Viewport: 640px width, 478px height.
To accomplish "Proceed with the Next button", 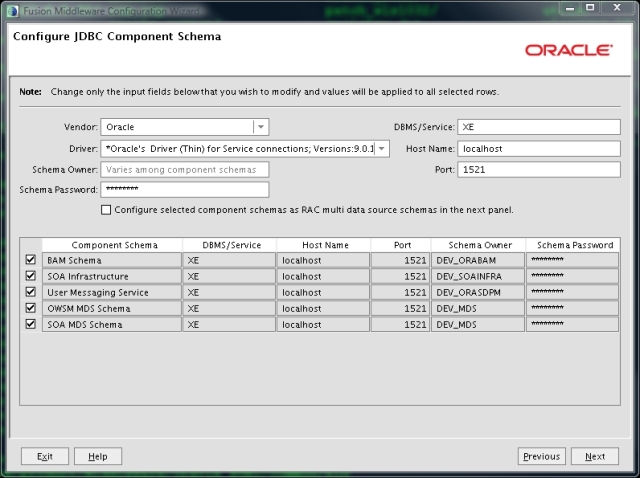I will [x=595, y=456].
